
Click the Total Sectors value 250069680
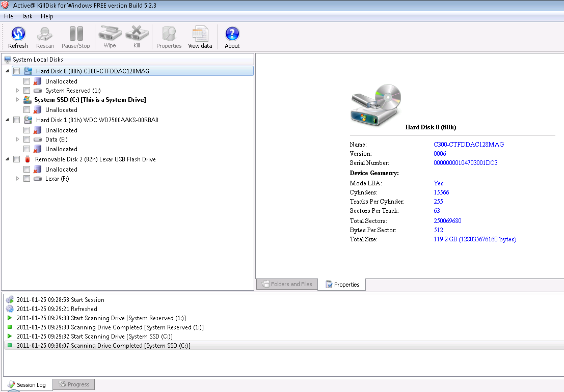pyautogui.click(x=447, y=220)
